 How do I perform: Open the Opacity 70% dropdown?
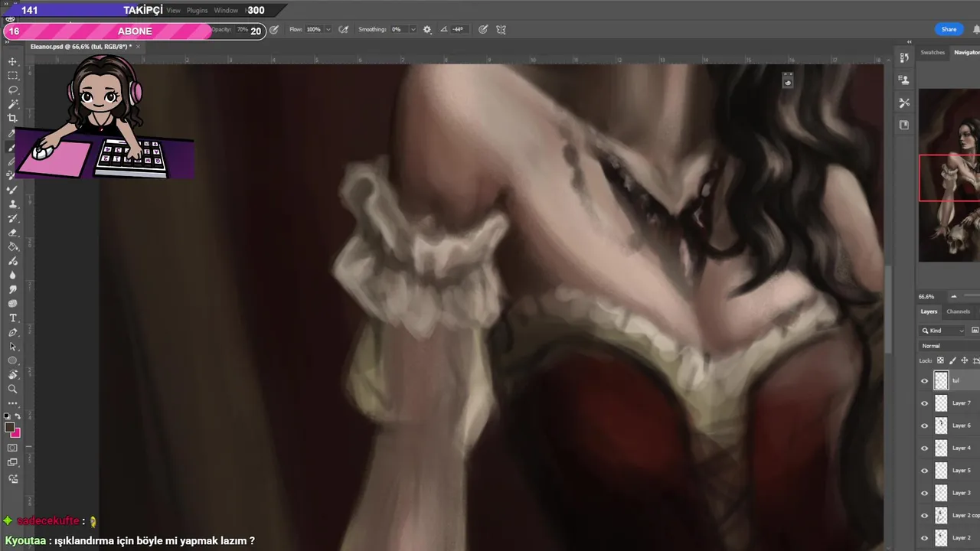(241, 30)
